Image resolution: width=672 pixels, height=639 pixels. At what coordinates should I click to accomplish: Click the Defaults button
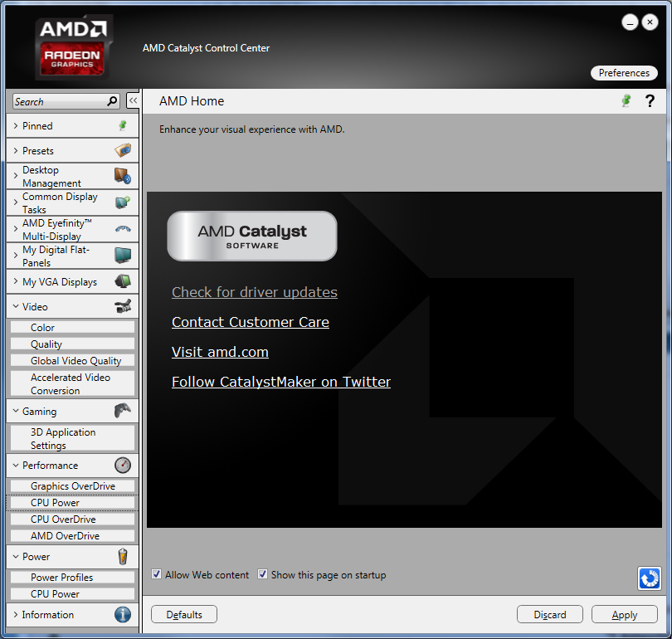click(184, 615)
